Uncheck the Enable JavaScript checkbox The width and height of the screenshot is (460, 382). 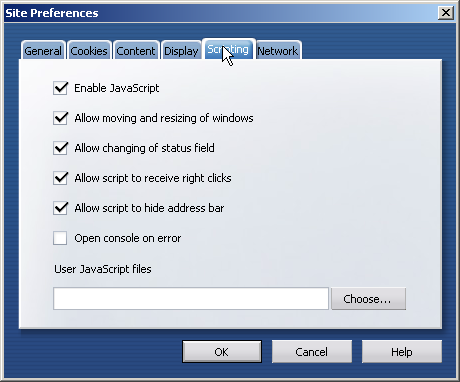click(x=60, y=88)
